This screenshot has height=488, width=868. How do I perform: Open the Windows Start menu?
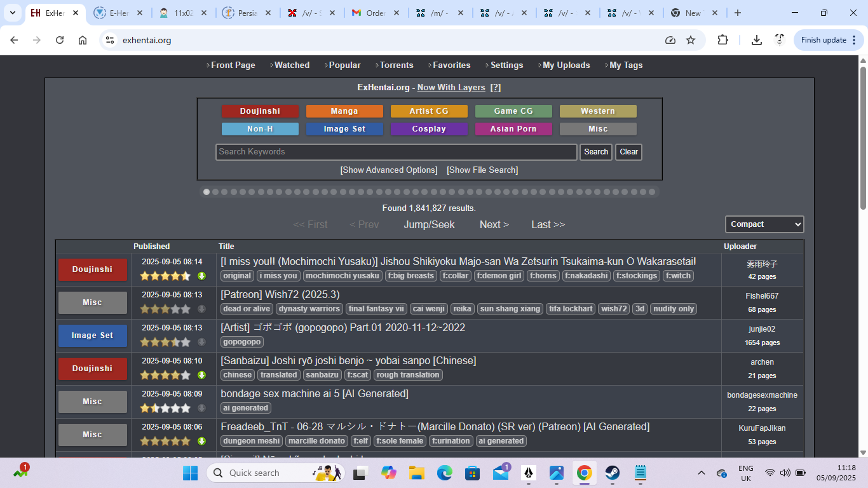[190, 473]
